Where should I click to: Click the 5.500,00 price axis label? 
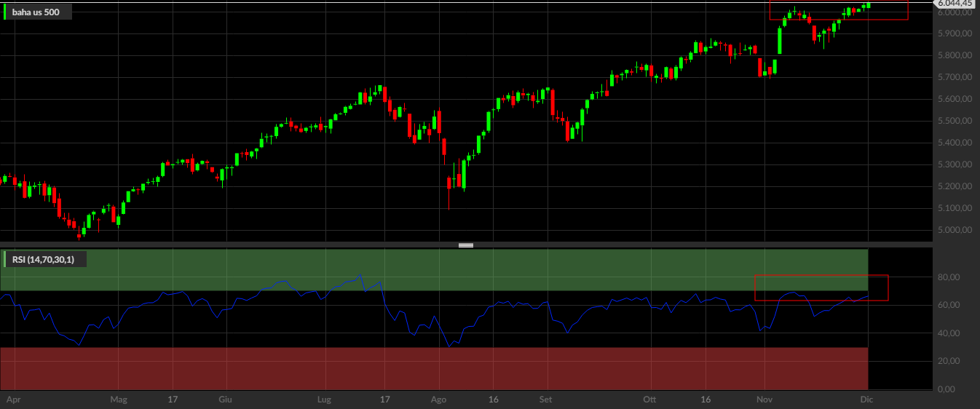tap(954, 121)
